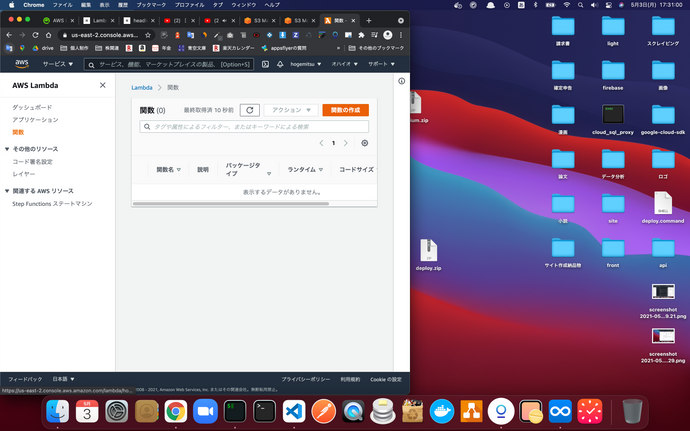
Task: Open Zoom from the Dock
Action: [205, 412]
